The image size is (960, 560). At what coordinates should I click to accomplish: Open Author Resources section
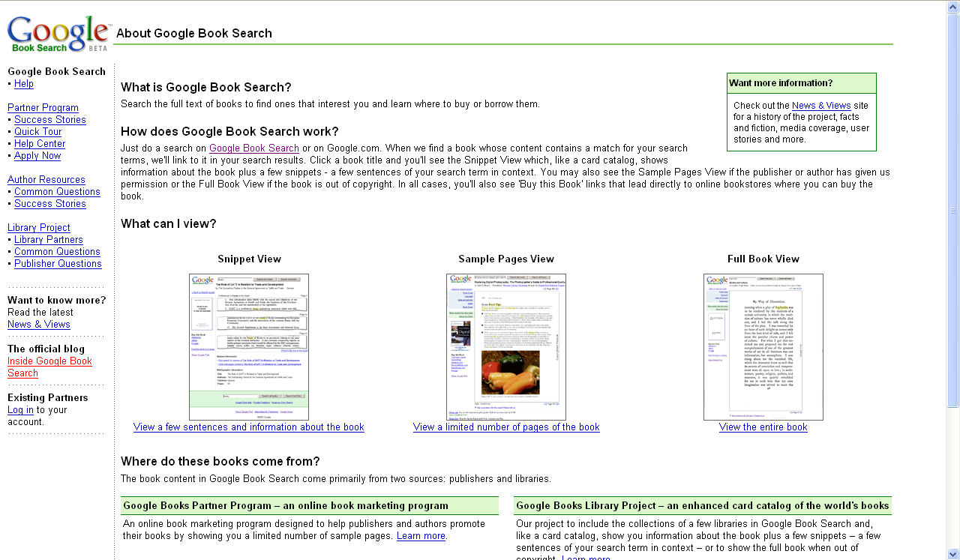46,180
